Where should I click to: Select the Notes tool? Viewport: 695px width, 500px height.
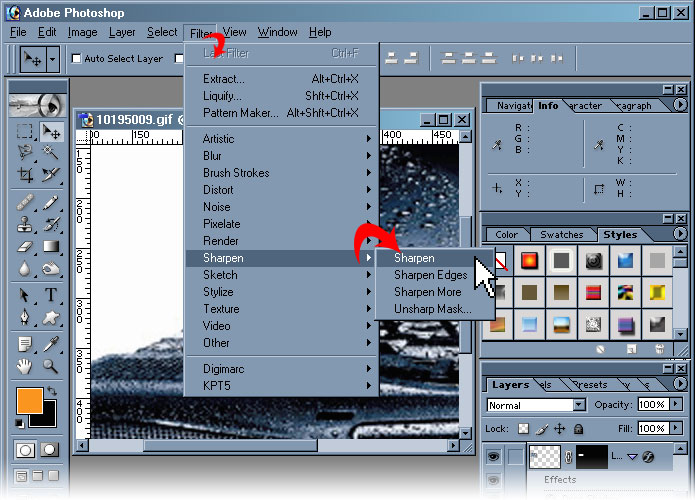24,344
